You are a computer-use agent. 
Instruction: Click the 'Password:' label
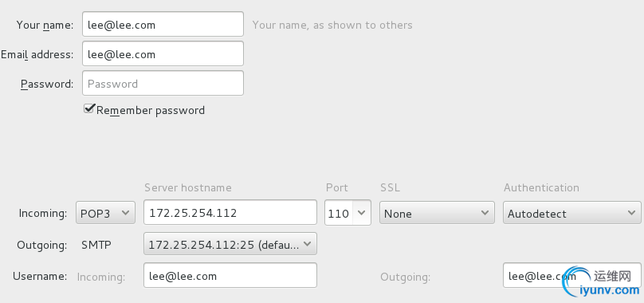(x=47, y=84)
